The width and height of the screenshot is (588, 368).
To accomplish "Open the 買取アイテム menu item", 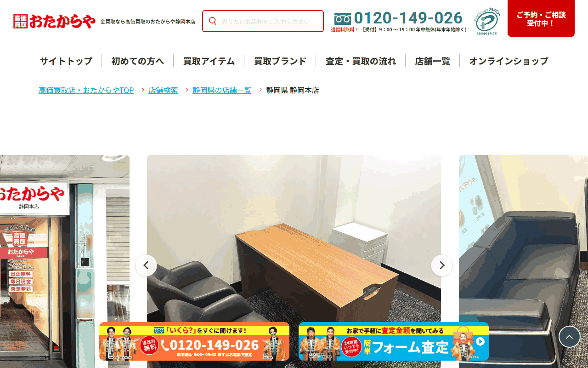I will pos(209,61).
